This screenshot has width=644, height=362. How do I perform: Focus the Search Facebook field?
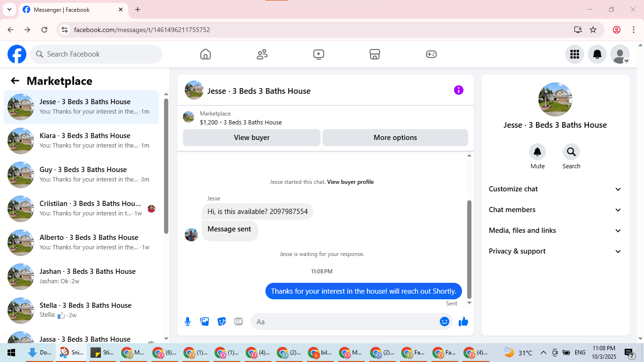(96, 54)
